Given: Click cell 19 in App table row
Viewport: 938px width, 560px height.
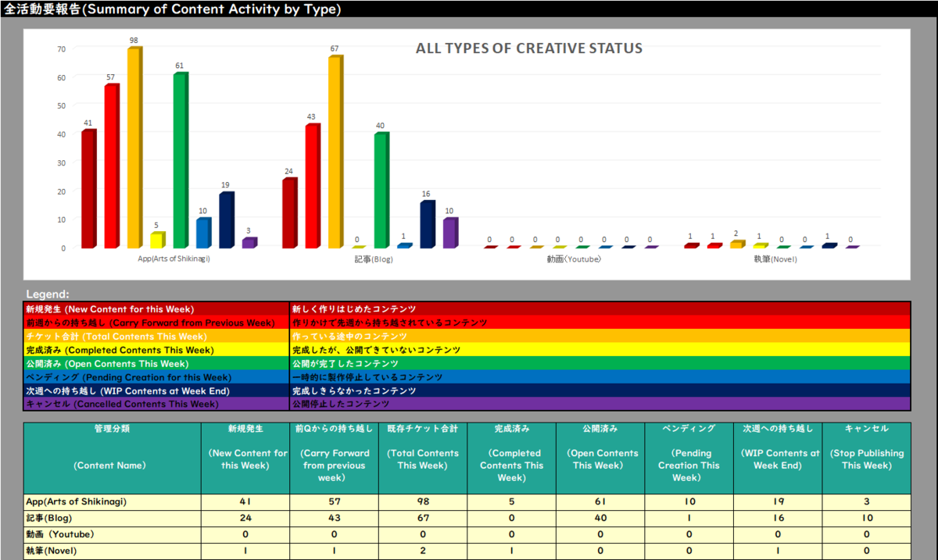Looking at the screenshot, I should pyautogui.click(x=778, y=501).
